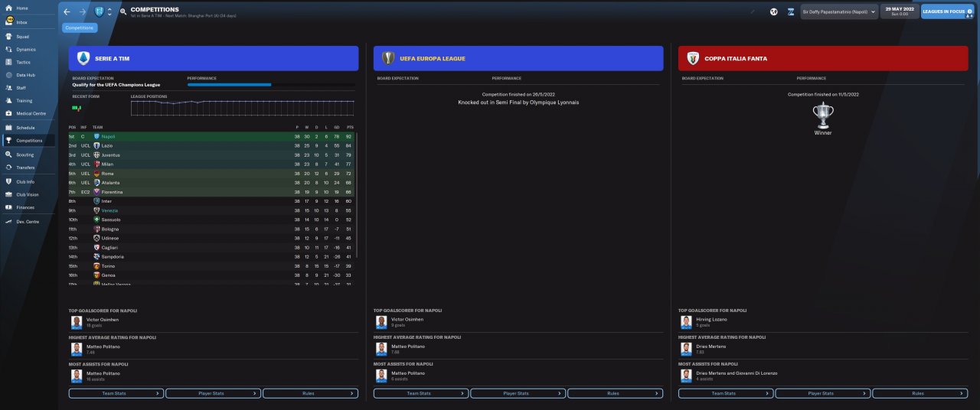Open Europa League Team Stats button
This screenshot has width=980, height=410.
tap(421, 393)
